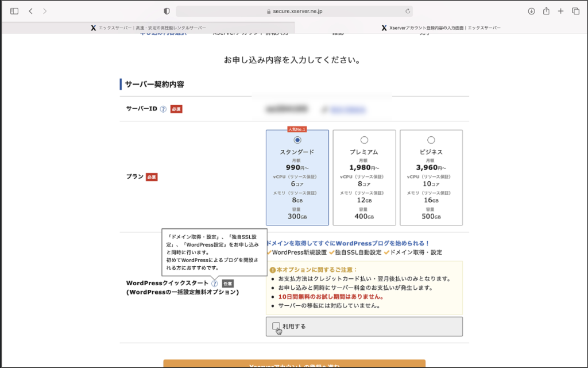The image size is (588, 368).
Task: Click the サーバー契約内容 heading
Action: click(154, 85)
